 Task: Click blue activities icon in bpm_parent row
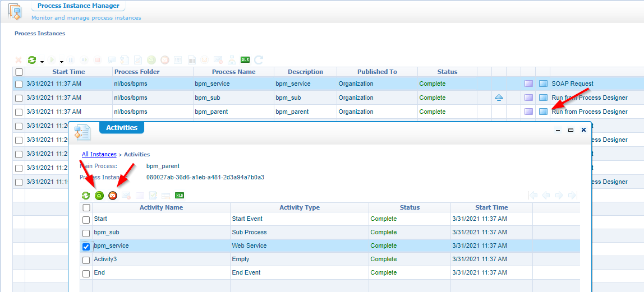click(543, 112)
